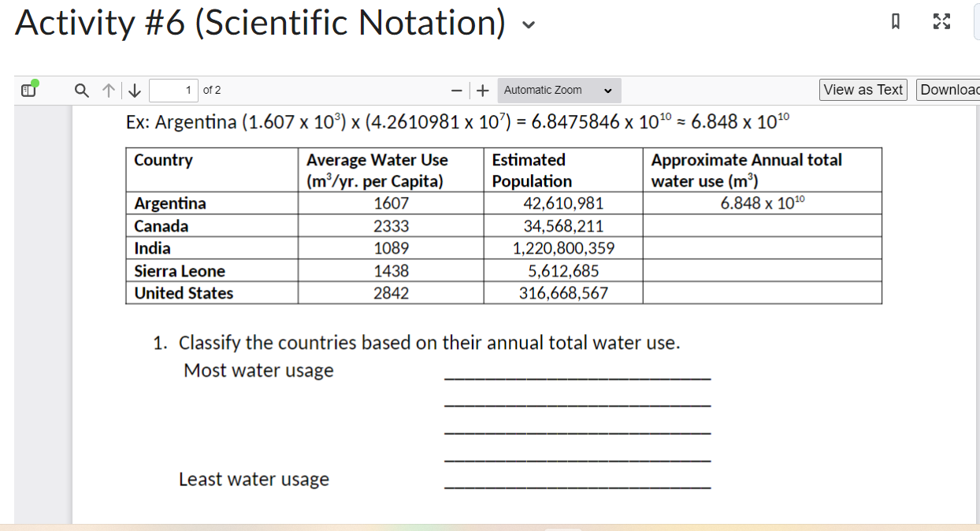This screenshot has width=980, height=531.
Task: Go to the previous page with up arrow
Action: (109, 90)
